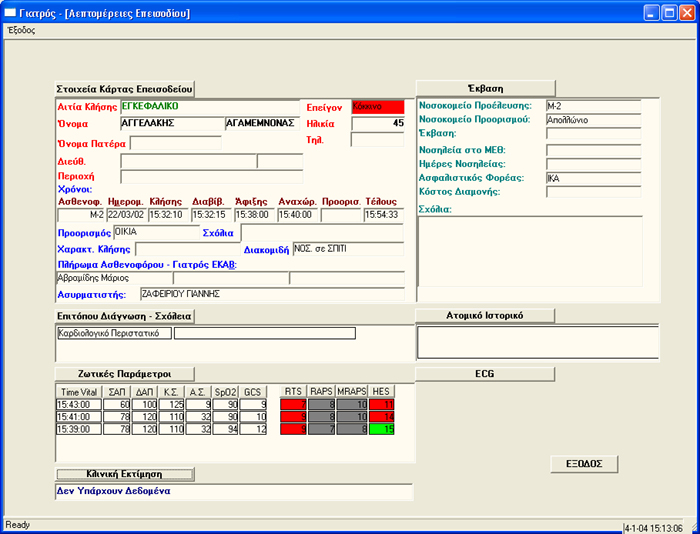The width and height of the screenshot is (700, 534).
Task: Select the vital row time 15:39:00
Action: [x=79, y=429]
